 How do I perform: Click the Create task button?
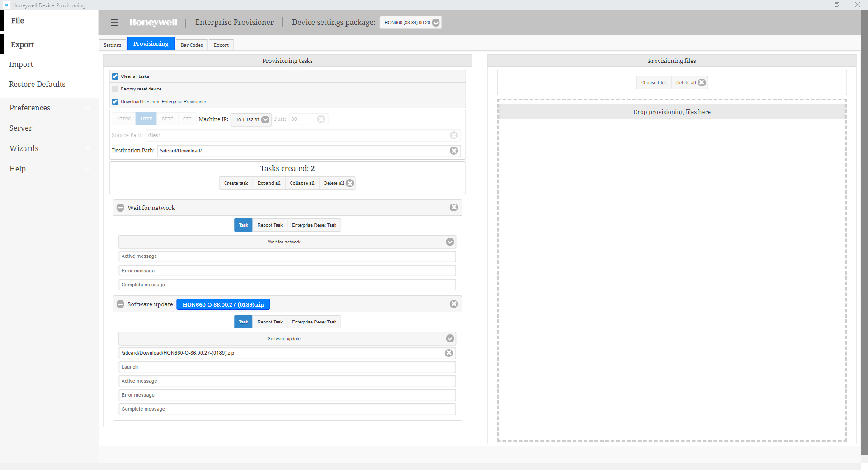pyautogui.click(x=236, y=183)
